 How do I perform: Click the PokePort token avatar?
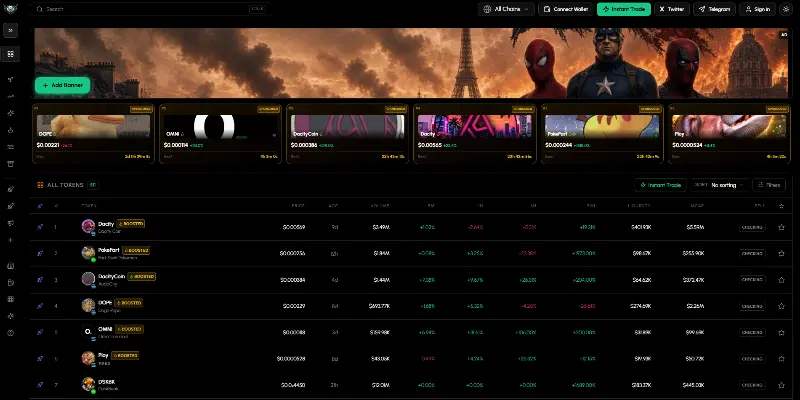[x=88, y=253]
